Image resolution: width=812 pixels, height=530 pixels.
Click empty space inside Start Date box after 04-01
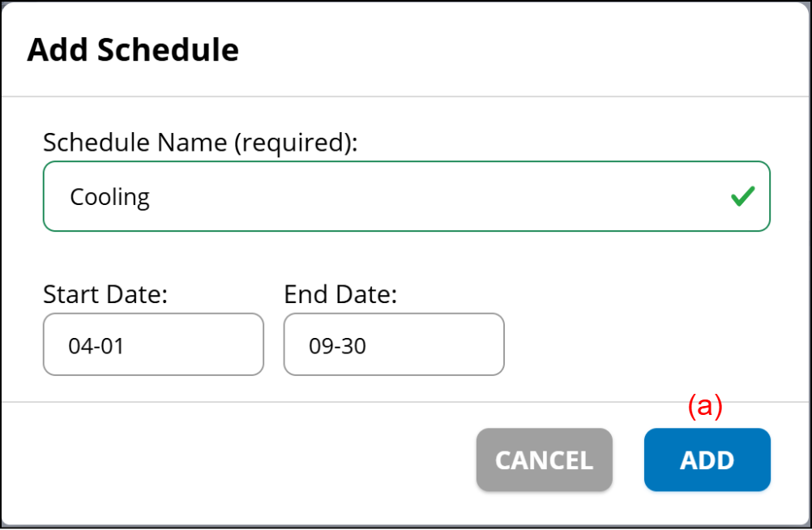203,346
